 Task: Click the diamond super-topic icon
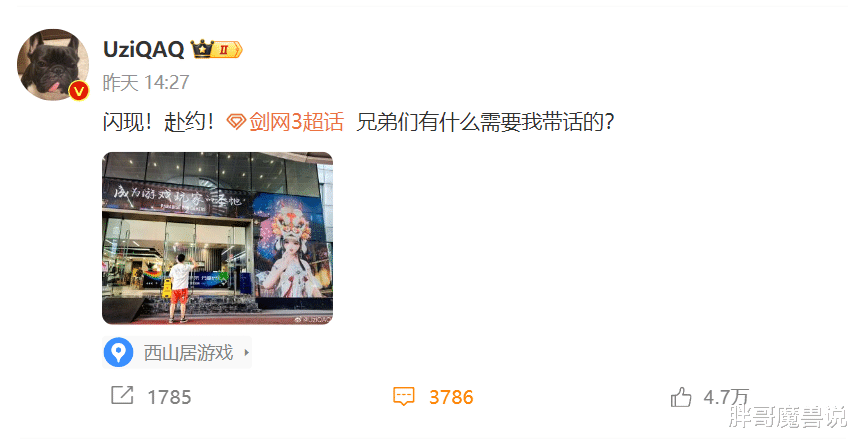[x=236, y=122]
